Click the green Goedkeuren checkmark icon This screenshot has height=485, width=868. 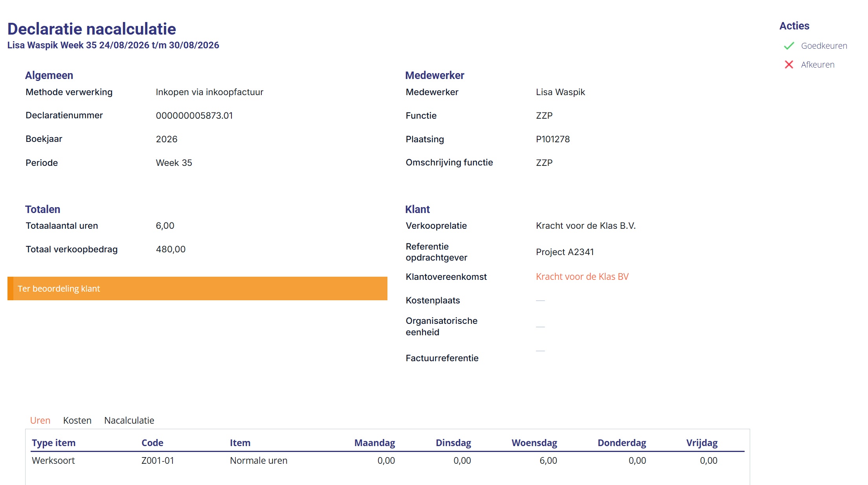pos(789,46)
